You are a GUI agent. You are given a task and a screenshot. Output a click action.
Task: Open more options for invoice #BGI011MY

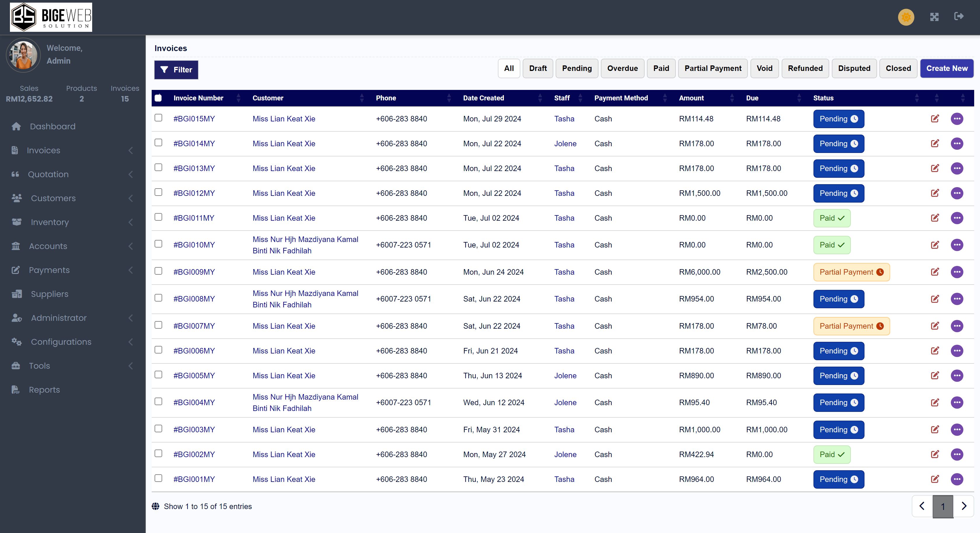tap(957, 218)
